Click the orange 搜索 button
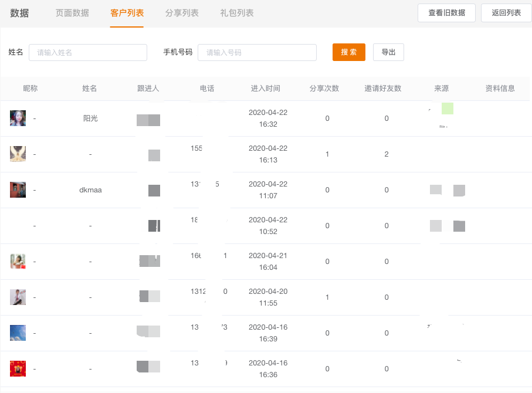 point(348,52)
